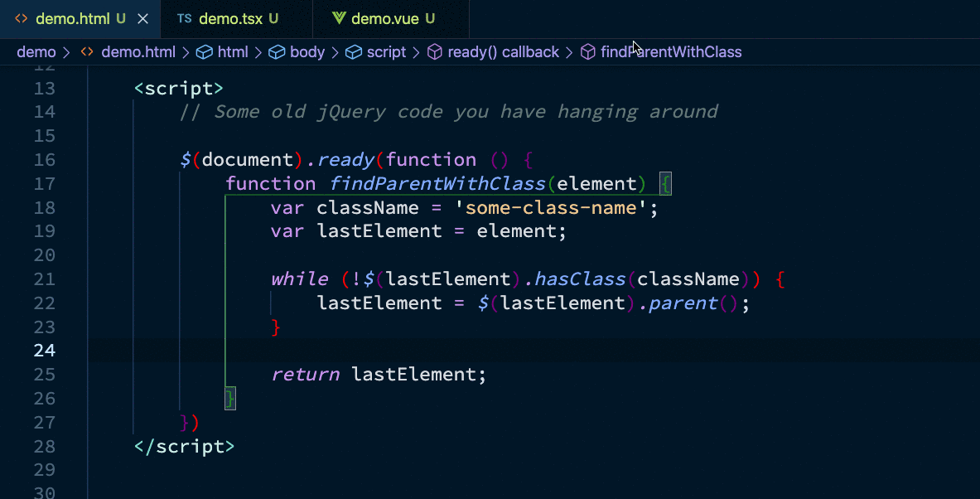Click the 'Some old jQuery code' comment
The image size is (980, 499).
[x=449, y=112]
